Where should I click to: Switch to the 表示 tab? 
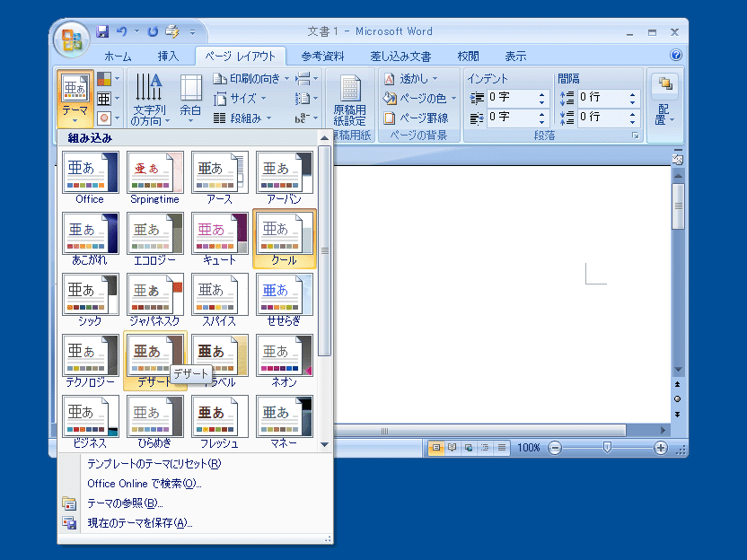(515, 57)
